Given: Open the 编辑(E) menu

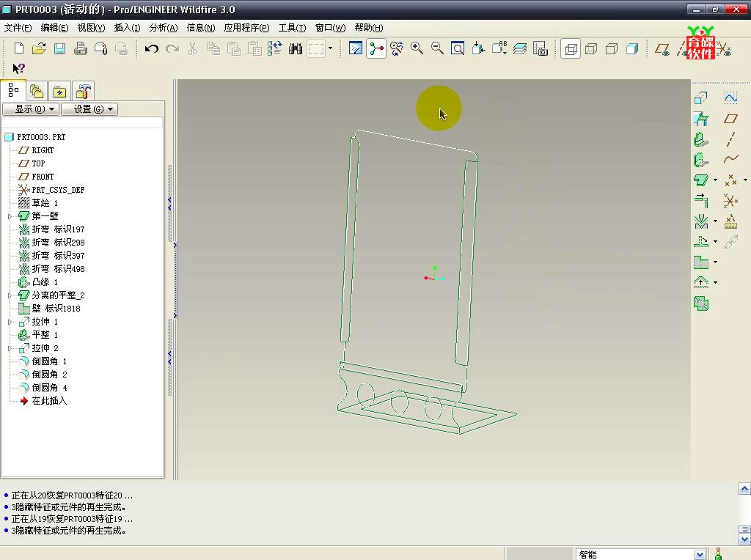Looking at the screenshot, I should click(x=54, y=28).
